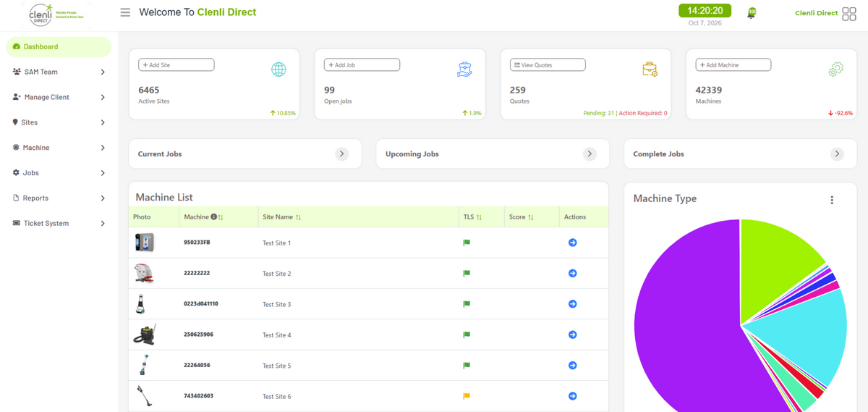This screenshot has width=868, height=412.
Task: Click the green TLS flag for Test Site 1
Action: (x=467, y=243)
